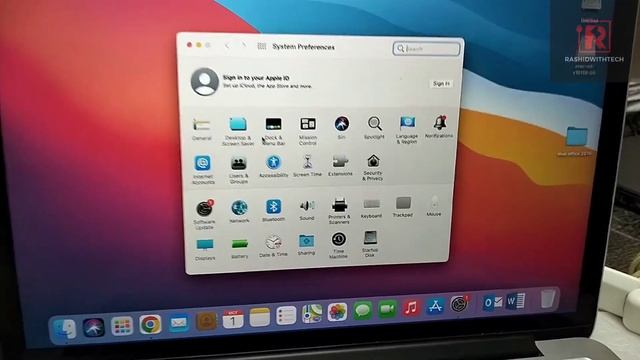Open Language & Region preferences
The width and height of the screenshot is (640, 360).
pyautogui.click(x=407, y=122)
